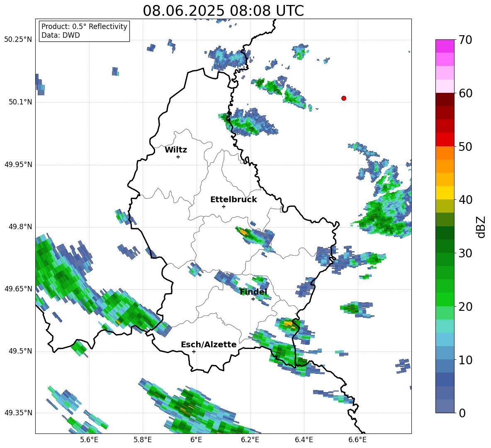Click the colorbar value 0
Screen dimensions: 491x448
pos(462,413)
